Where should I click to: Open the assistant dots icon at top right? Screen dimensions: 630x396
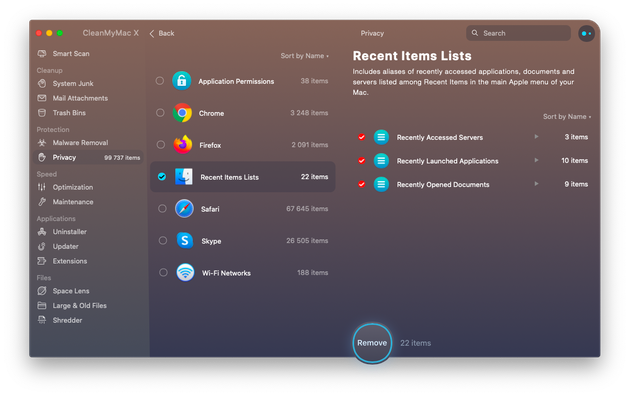coord(586,33)
